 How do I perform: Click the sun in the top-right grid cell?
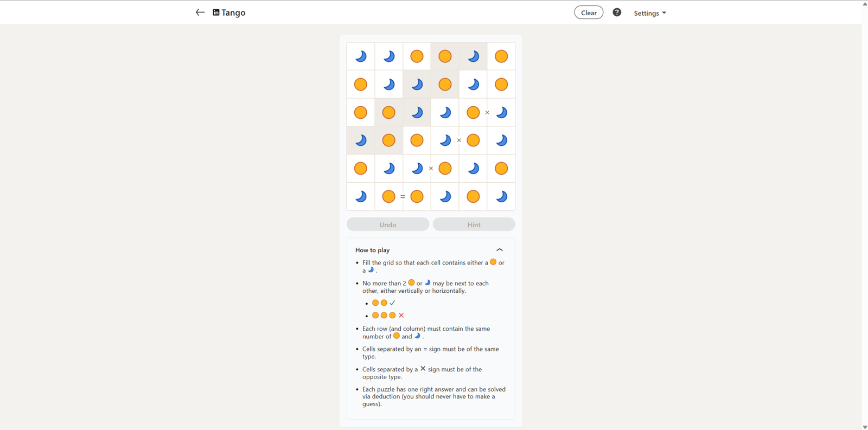[x=501, y=56]
